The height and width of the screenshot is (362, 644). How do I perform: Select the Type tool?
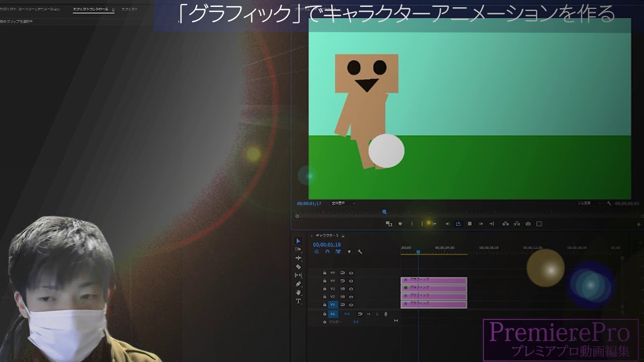point(298,301)
